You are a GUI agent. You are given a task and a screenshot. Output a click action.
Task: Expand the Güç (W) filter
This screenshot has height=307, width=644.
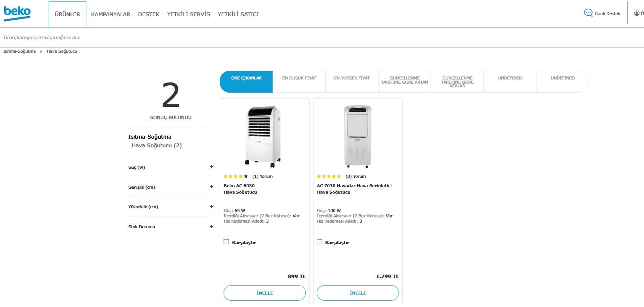click(x=212, y=167)
